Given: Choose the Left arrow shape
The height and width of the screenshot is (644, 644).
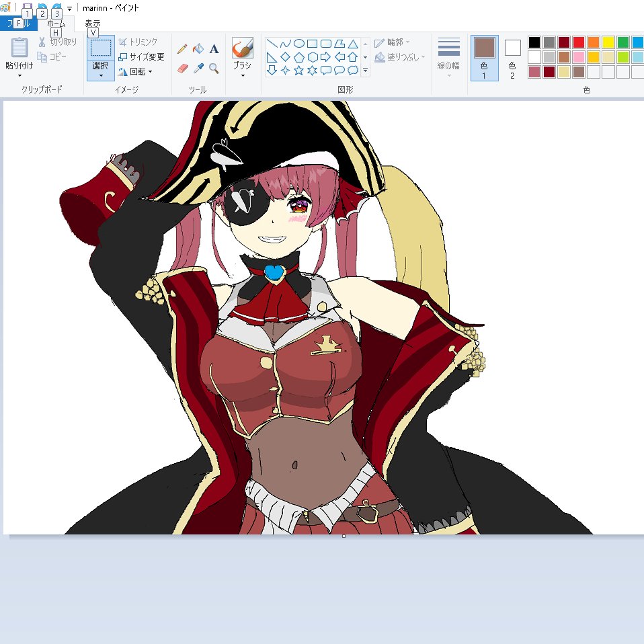Looking at the screenshot, I should pyautogui.click(x=339, y=57).
